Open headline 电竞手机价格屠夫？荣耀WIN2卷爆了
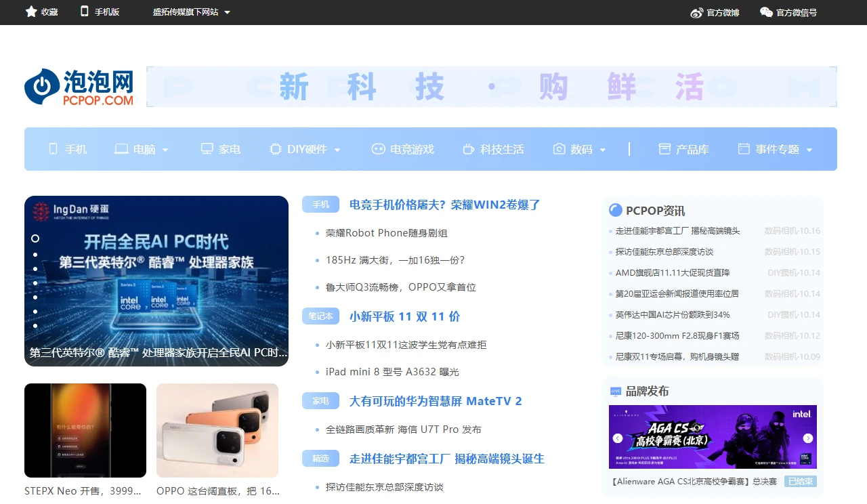Viewport: 867px width, 504px height. pos(445,205)
